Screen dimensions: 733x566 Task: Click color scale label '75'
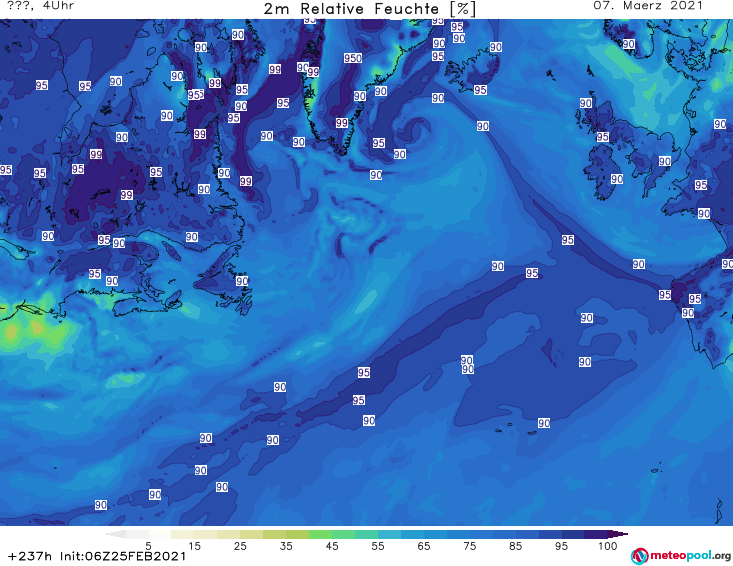pos(469,546)
